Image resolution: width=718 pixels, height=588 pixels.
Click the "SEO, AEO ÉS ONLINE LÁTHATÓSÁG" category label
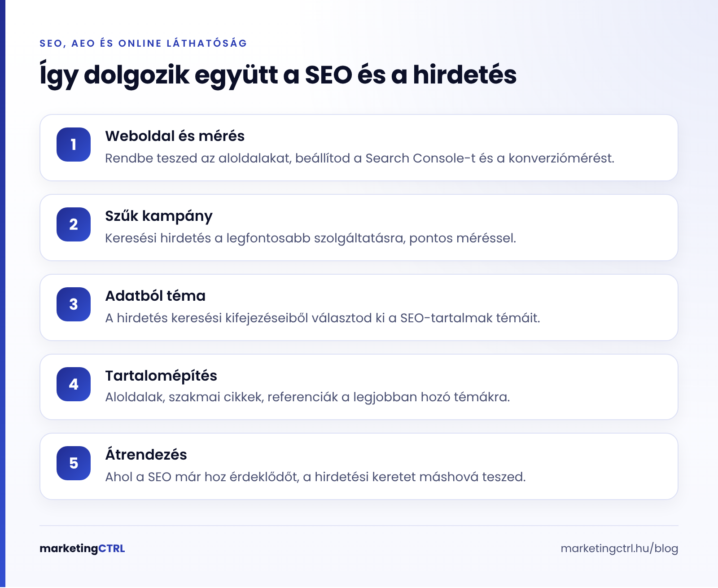[144, 43]
